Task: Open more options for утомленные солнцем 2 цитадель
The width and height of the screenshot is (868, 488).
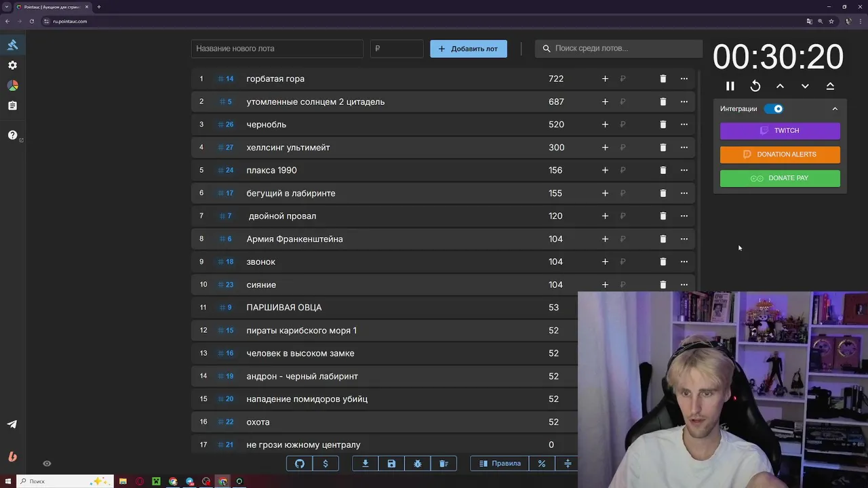Action: point(684,102)
